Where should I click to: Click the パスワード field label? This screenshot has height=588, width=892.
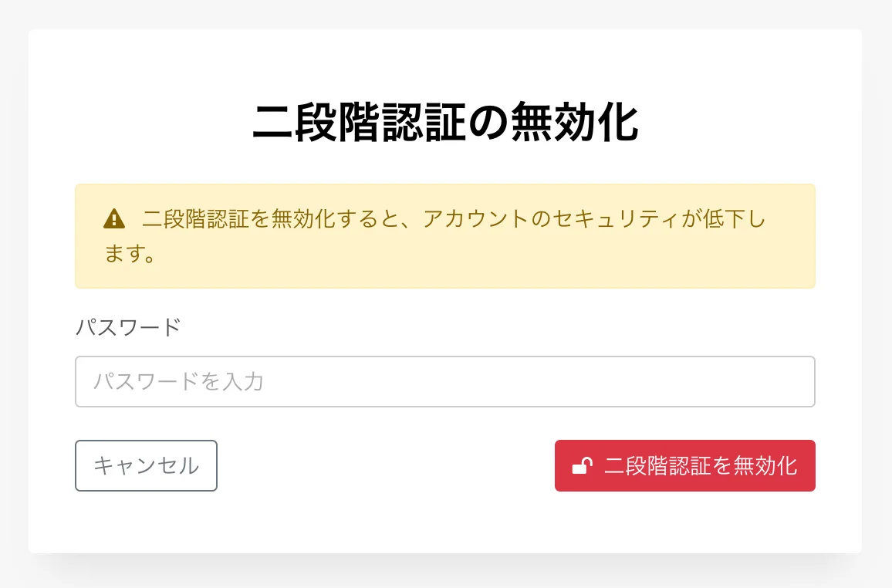coord(128,327)
